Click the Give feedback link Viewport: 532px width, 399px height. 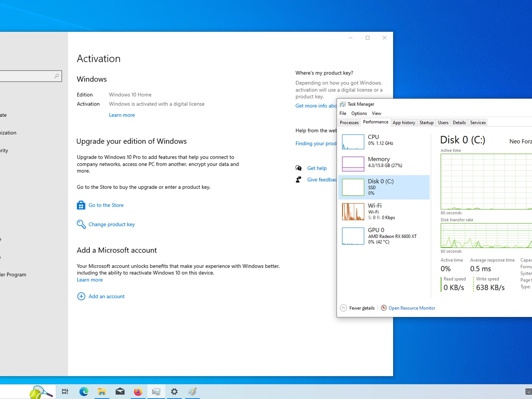tap(322, 179)
